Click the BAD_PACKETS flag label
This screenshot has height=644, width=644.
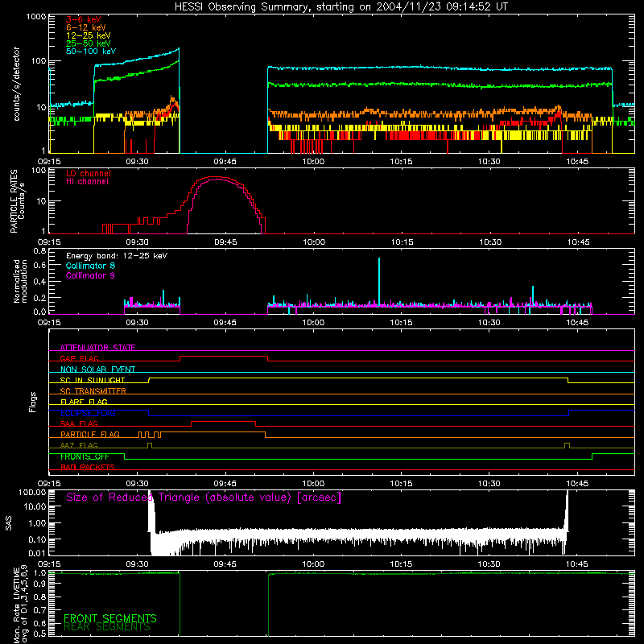pyautogui.click(x=88, y=468)
